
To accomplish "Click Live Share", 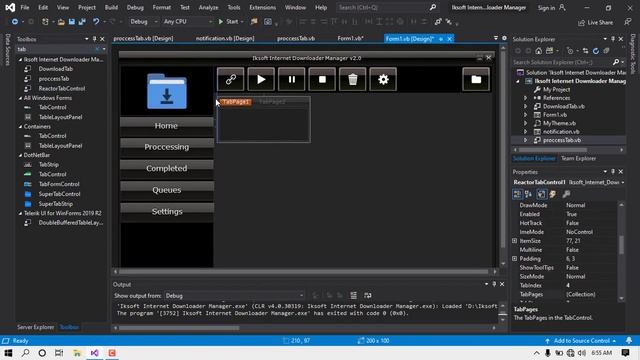I will tap(596, 22).
